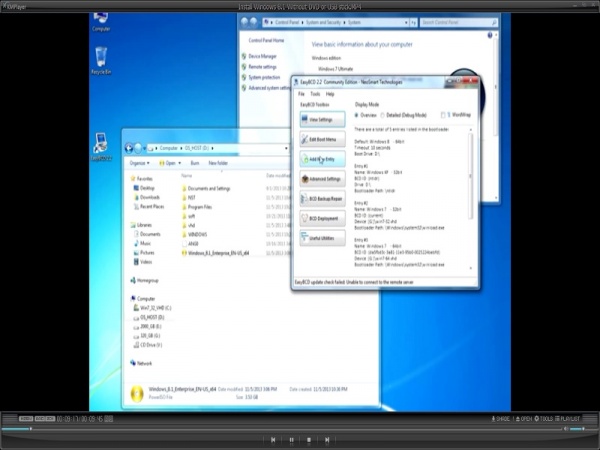
Task: Click EasyBCD desktop shortcut icon
Action: pos(101,147)
